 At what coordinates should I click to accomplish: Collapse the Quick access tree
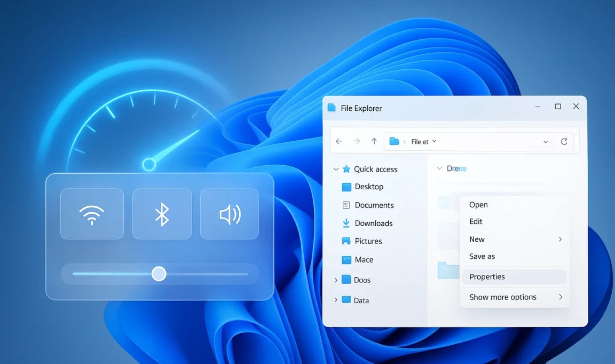click(x=336, y=169)
